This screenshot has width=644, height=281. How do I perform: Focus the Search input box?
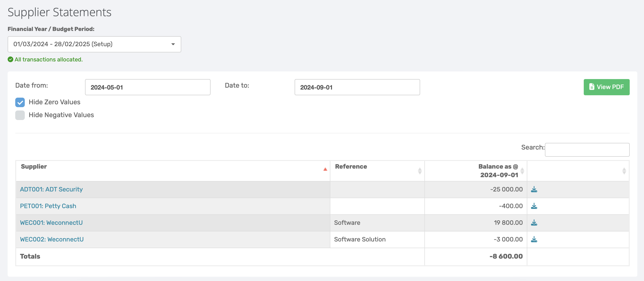click(587, 150)
